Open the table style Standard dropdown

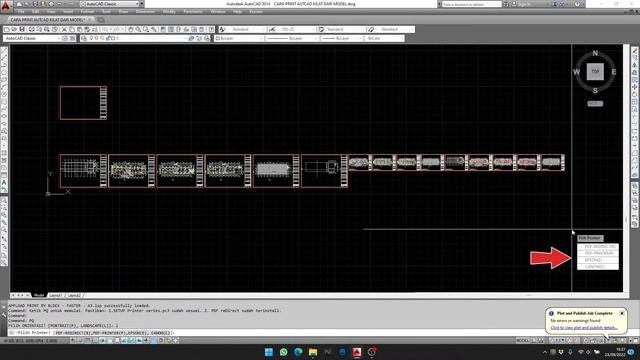point(344,29)
